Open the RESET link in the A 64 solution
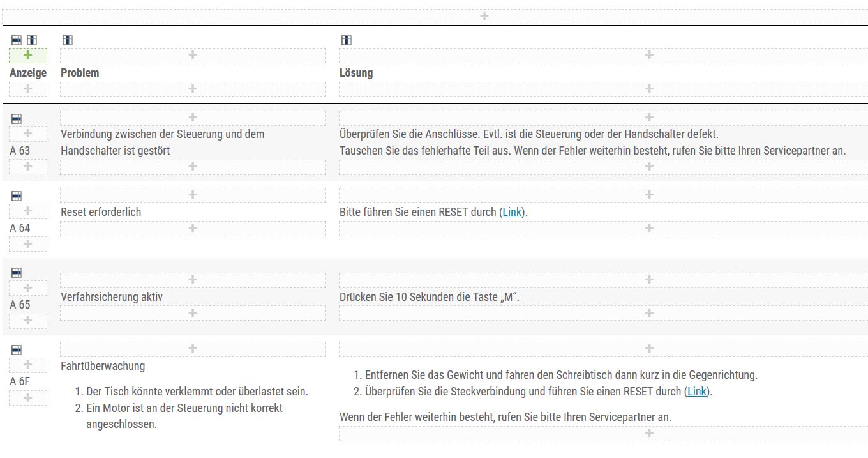Screen dimensions: 868x458 click(511, 212)
